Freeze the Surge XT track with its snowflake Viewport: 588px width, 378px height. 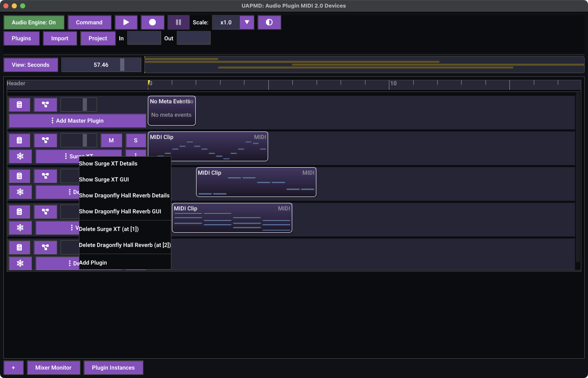(x=20, y=156)
